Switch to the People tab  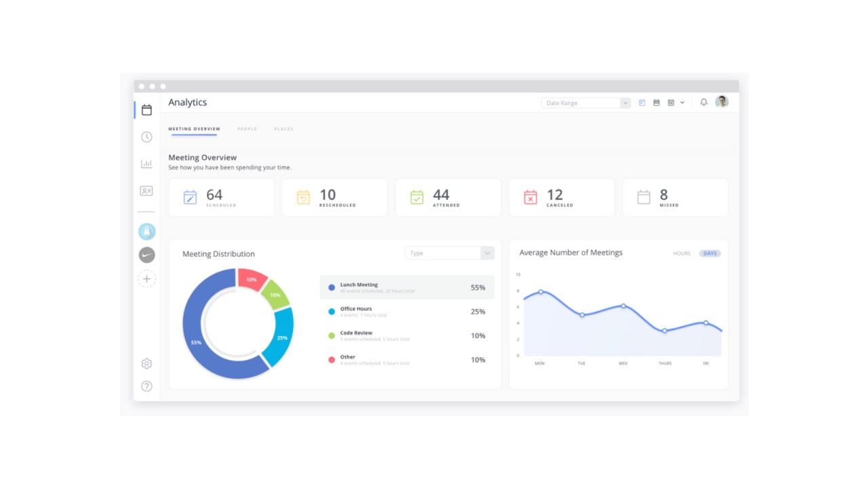click(247, 129)
